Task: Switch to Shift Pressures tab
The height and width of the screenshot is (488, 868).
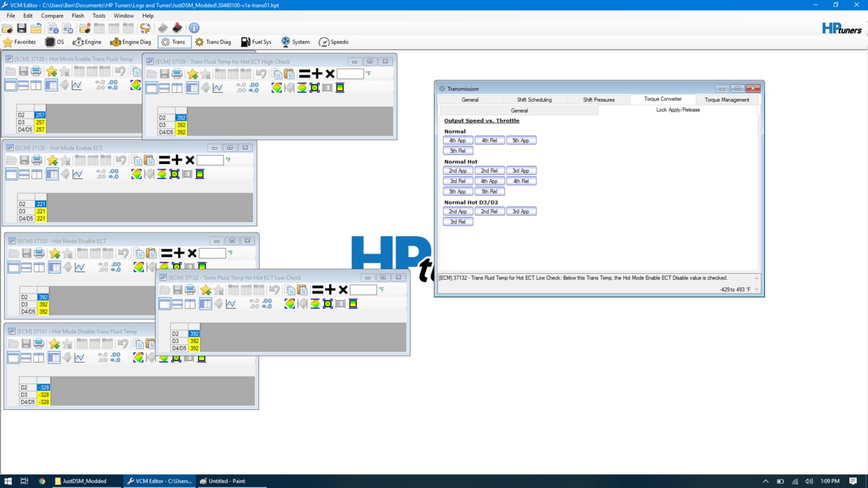Action: [x=599, y=100]
